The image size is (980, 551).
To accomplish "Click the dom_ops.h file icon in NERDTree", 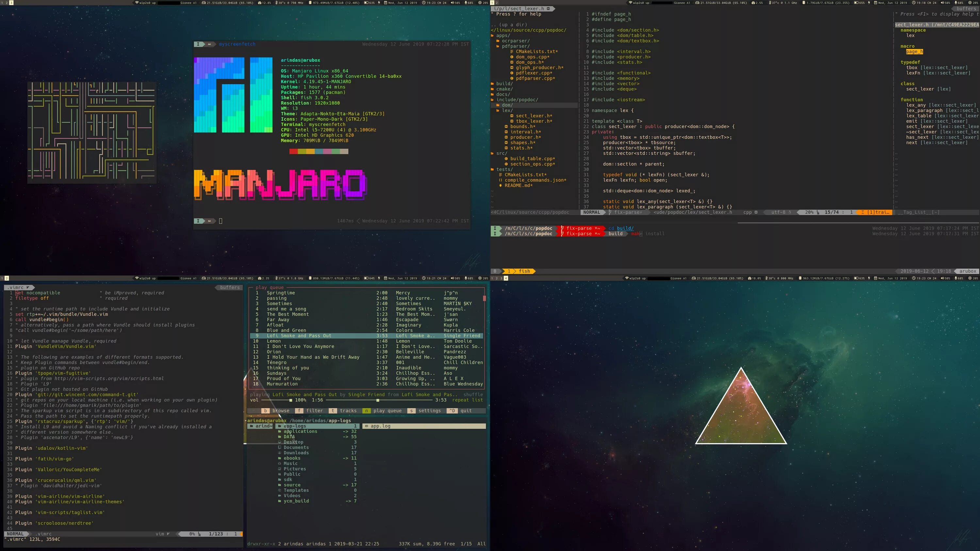I will [x=512, y=62].
